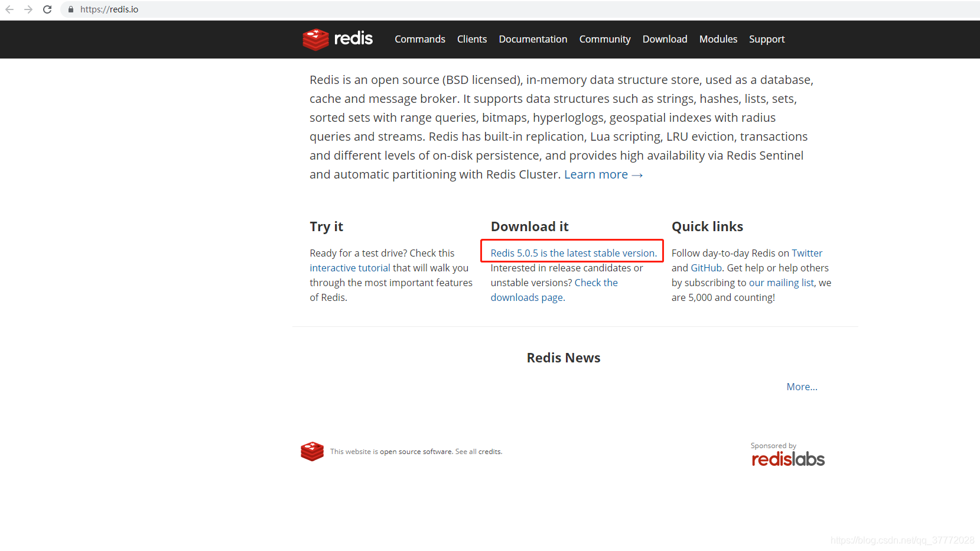Open Community in the nav bar
980x551 pixels.
tap(605, 39)
